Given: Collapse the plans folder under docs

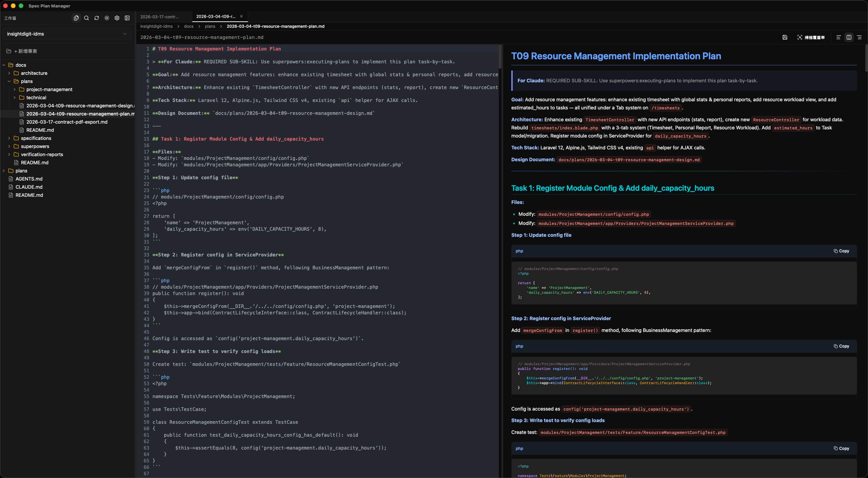Looking at the screenshot, I should coord(9,81).
